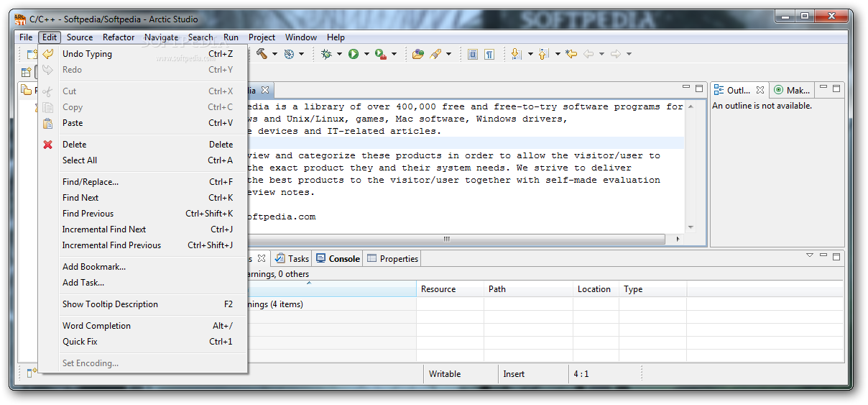Click the editor vertical scrollbar down arrow
The image size is (868, 405).
[x=691, y=227]
